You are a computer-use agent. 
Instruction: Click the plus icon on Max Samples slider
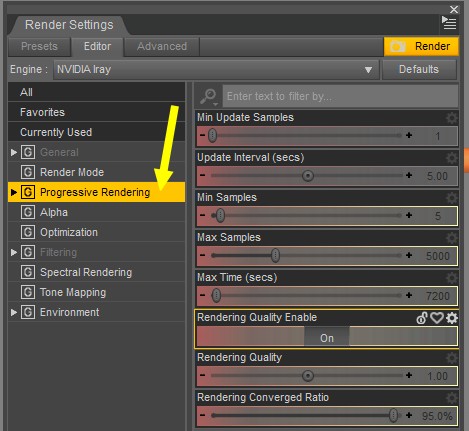409,255
